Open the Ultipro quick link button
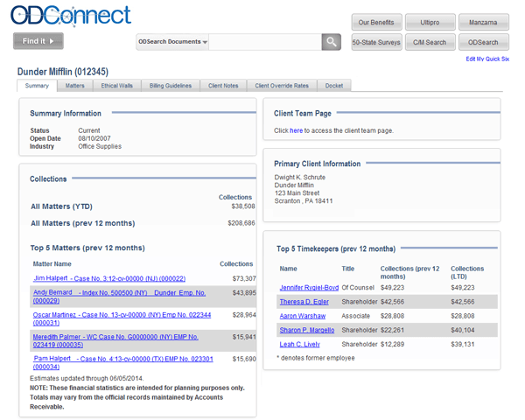 click(430, 23)
